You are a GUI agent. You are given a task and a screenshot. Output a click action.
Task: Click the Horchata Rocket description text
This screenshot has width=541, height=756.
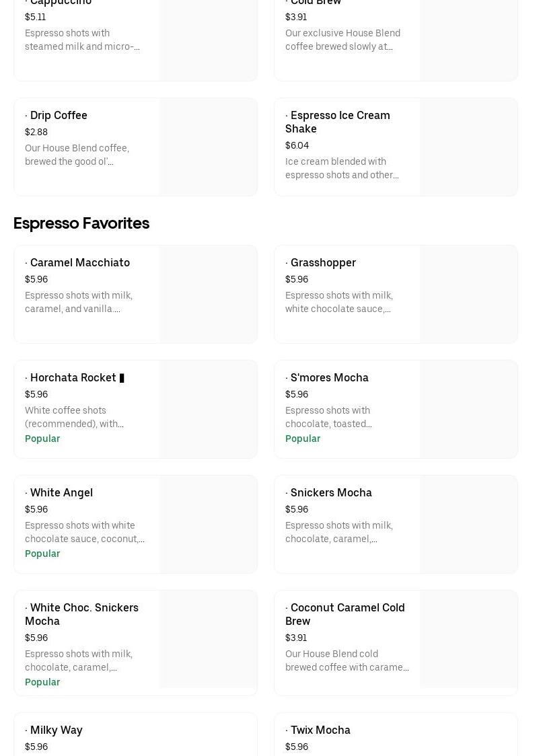(x=74, y=417)
